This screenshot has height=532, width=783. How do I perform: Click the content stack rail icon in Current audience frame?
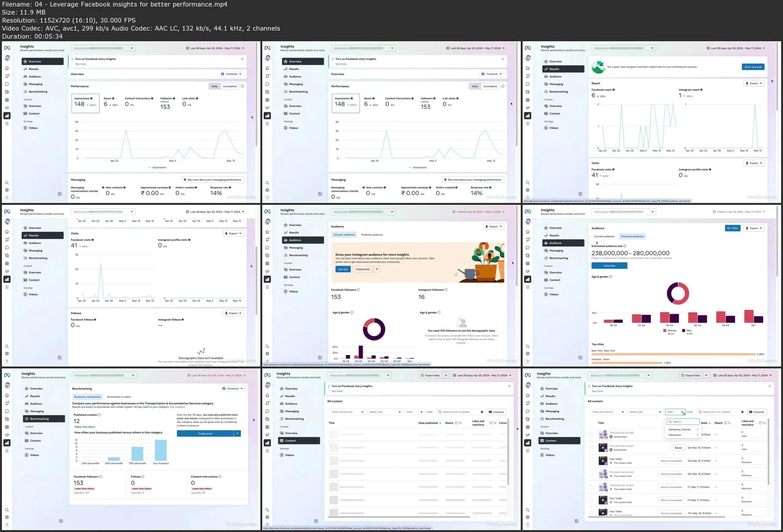(267, 255)
